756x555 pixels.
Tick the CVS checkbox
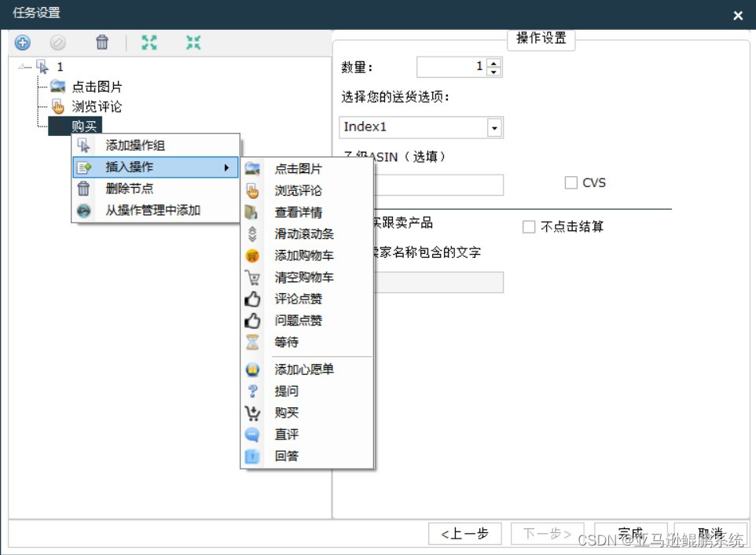tap(571, 182)
